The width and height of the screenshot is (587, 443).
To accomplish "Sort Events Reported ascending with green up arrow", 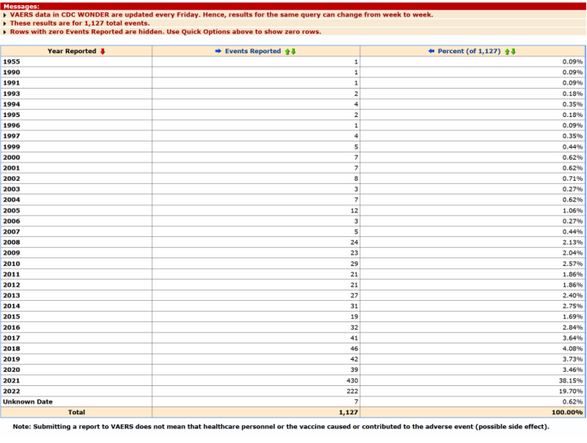I will (288, 52).
